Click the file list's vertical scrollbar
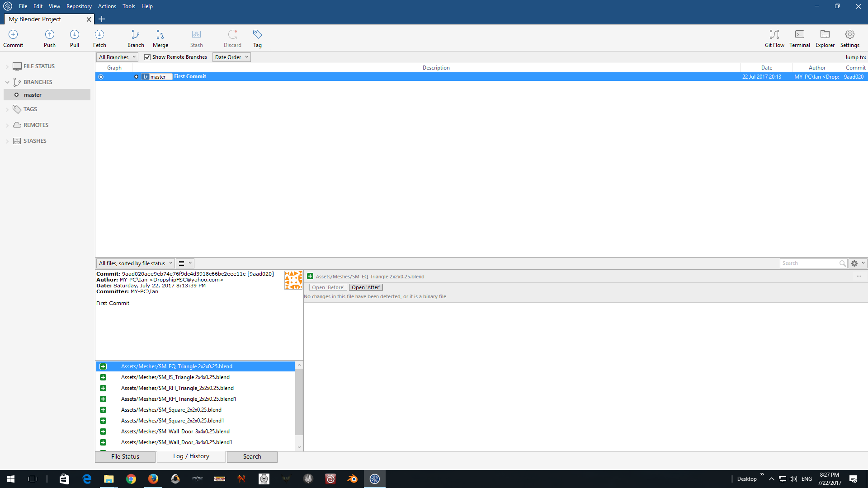The height and width of the screenshot is (488, 868). point(299,402)
